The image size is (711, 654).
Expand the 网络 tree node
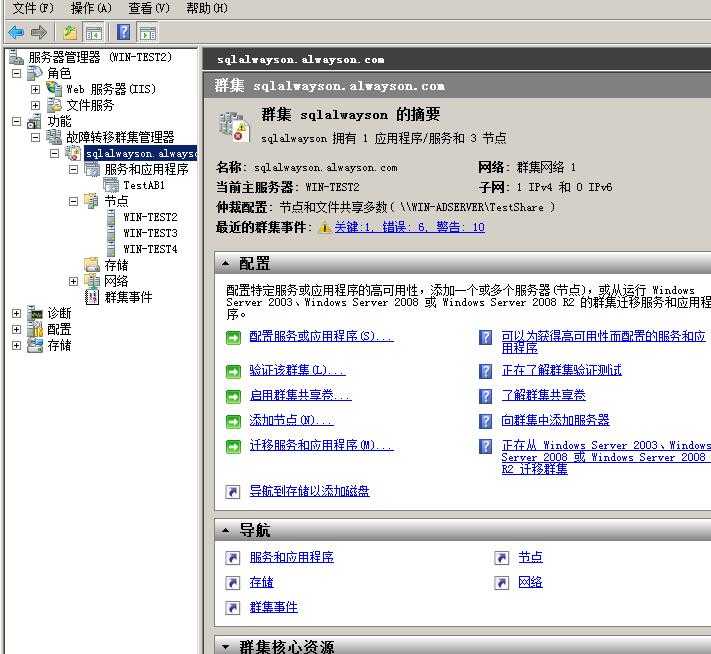pyautogui.click(x=73, y=281)
